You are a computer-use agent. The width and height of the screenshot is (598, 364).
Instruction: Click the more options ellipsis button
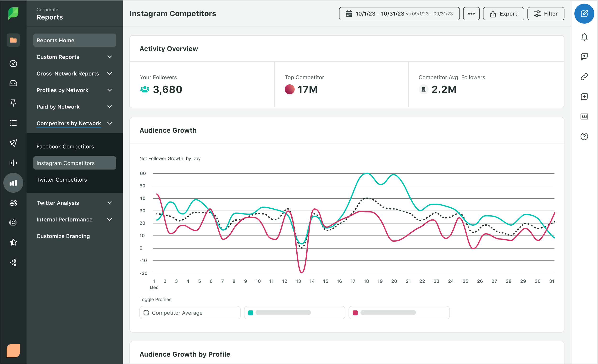coord(471,14)
